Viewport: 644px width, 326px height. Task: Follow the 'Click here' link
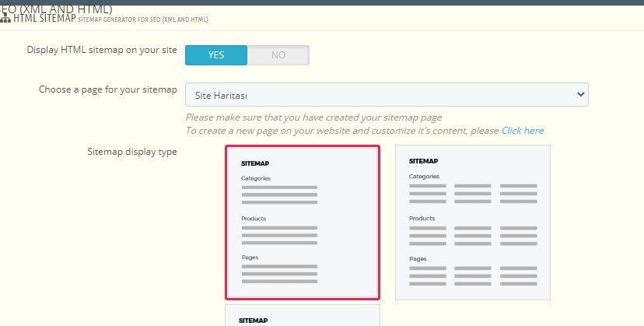point(523,131)
